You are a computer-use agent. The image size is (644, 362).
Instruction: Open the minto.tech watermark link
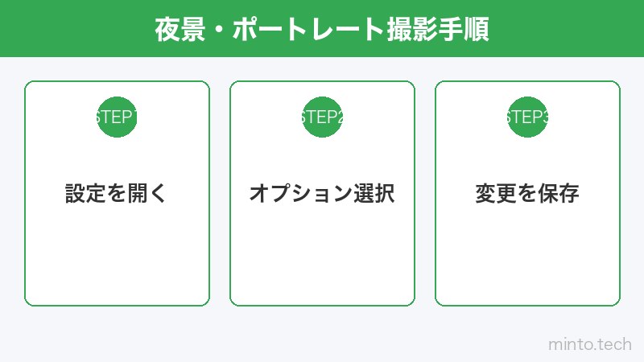coord(588,343)
